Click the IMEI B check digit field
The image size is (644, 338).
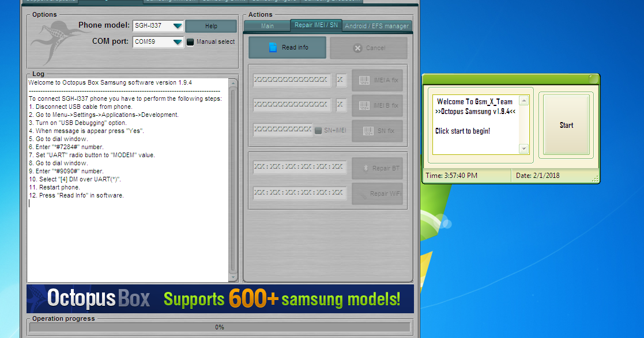coord(341,105)
